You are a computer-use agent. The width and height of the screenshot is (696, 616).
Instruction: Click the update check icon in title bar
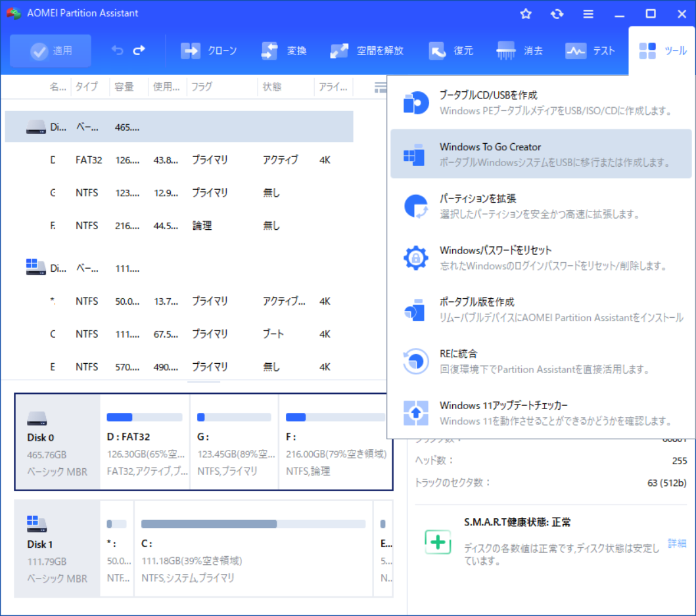point(557,13)
